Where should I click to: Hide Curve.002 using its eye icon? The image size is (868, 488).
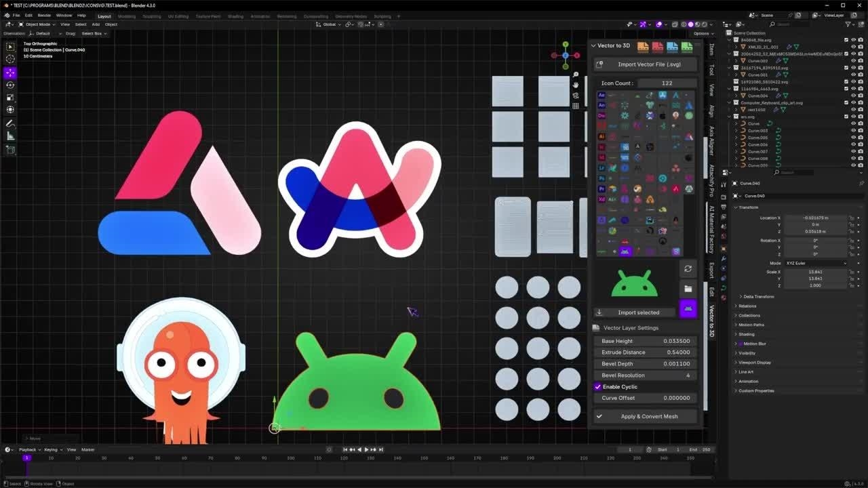coord(853,61)
